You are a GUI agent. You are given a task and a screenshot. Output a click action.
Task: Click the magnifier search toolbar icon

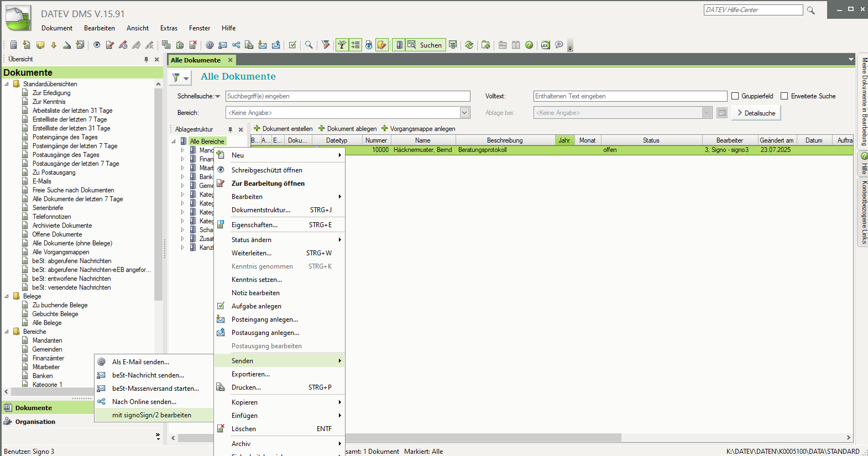pos(309,45)
